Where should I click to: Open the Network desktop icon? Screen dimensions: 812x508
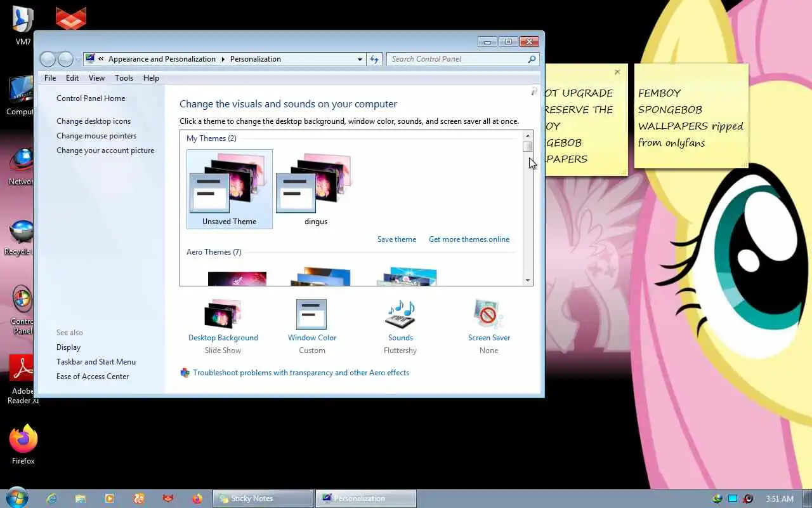tap(21, 166)
